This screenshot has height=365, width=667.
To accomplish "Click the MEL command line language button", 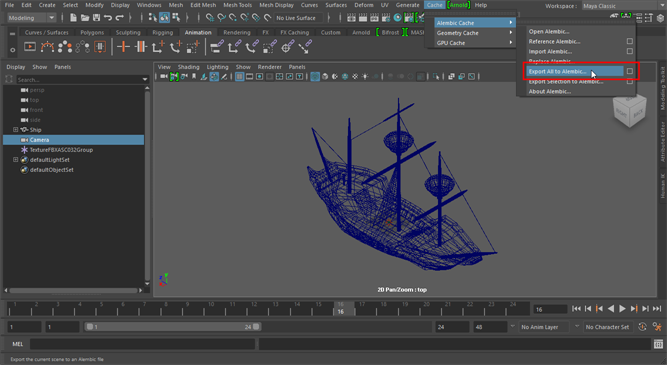I will 17,344.
